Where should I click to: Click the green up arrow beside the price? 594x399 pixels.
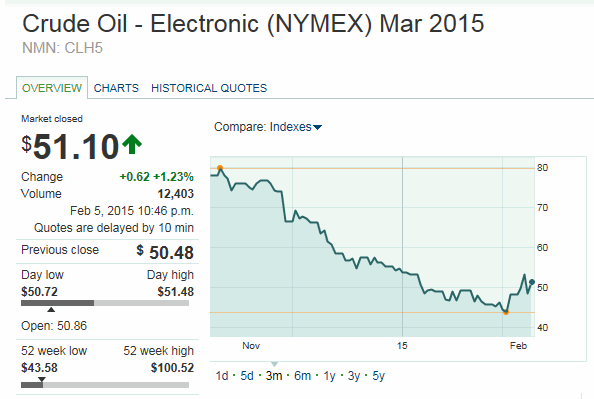coord(132,144)
